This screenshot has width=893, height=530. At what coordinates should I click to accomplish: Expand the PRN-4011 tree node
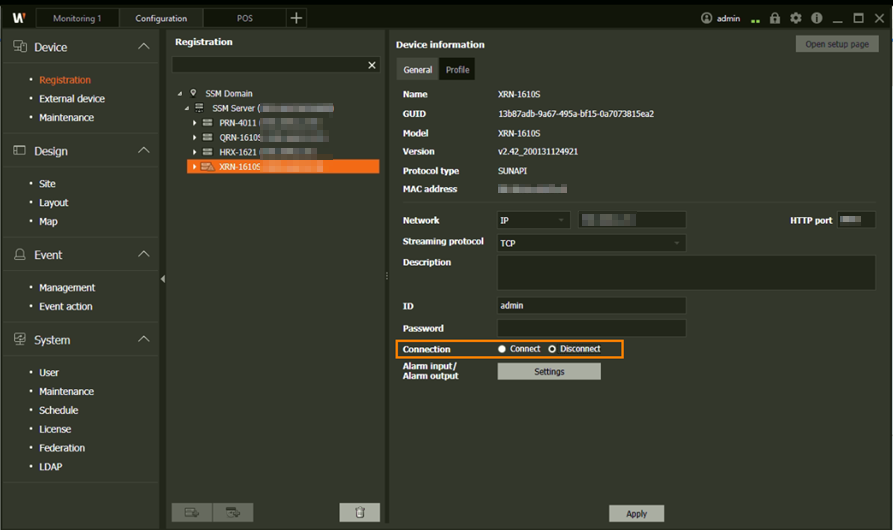pos(194,122)
